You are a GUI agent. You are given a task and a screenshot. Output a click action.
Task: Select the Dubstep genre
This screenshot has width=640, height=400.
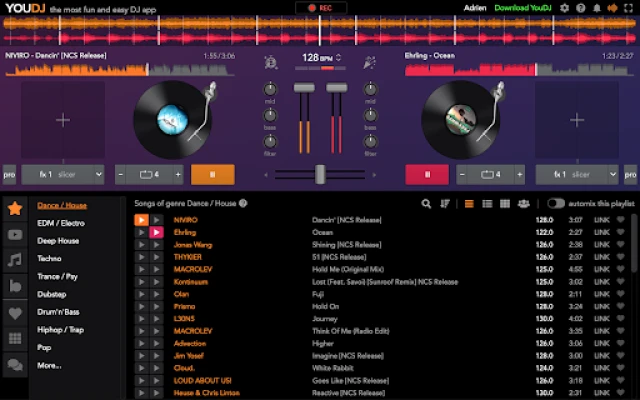[52, 294]
